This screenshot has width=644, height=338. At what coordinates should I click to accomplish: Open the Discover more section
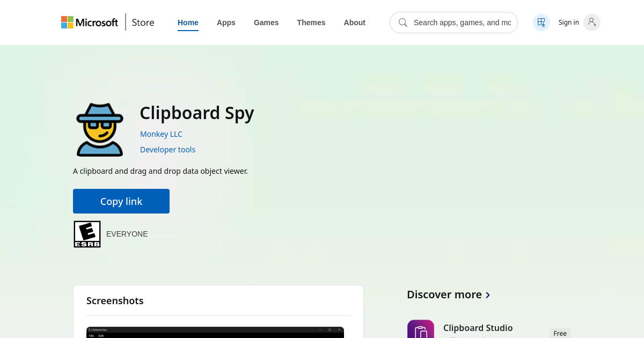pyautogui.click(x=444, y=295)
